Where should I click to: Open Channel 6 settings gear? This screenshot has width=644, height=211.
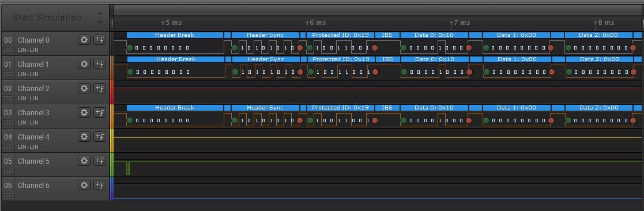[x=84, y=185]
